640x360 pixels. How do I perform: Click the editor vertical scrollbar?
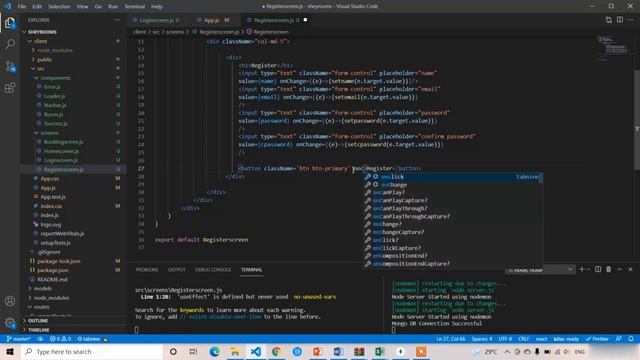click(637, 120)
